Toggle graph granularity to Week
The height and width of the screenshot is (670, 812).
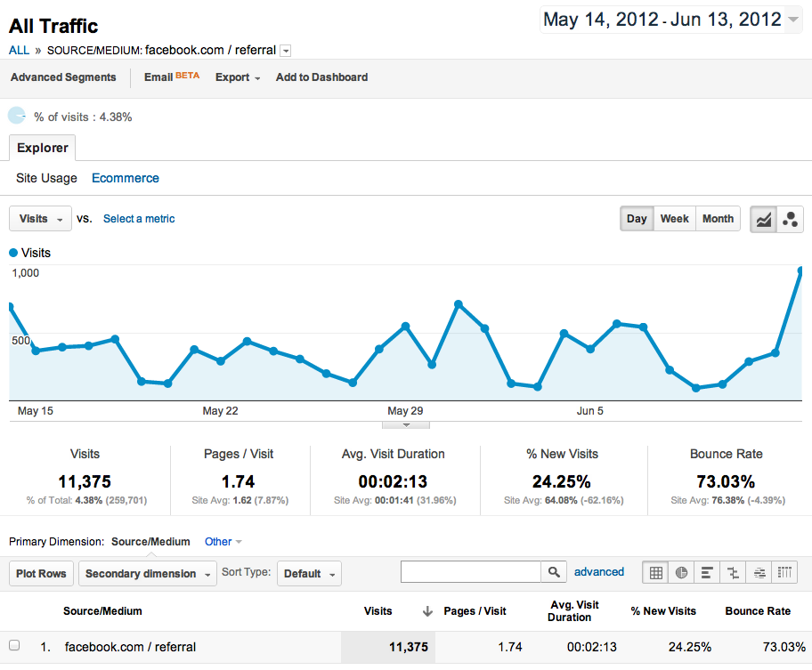pyautogui.click(x=674, y=219)
